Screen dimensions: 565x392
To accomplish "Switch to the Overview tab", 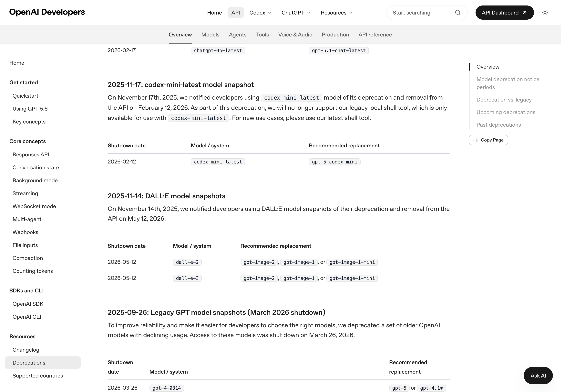I will point(180,35).
